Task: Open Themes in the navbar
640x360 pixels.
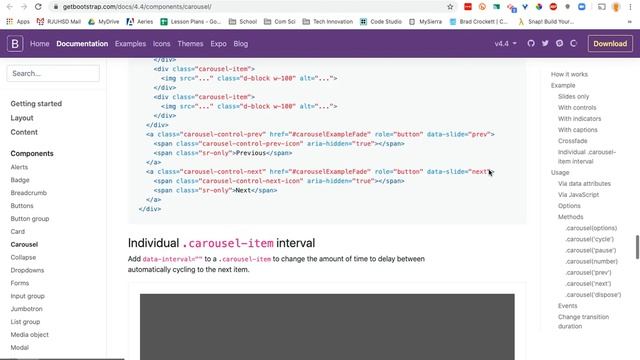Action: 190,44
